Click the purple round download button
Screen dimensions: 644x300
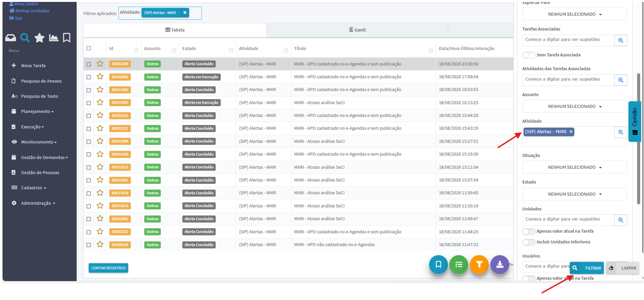[x=499, y=265]
